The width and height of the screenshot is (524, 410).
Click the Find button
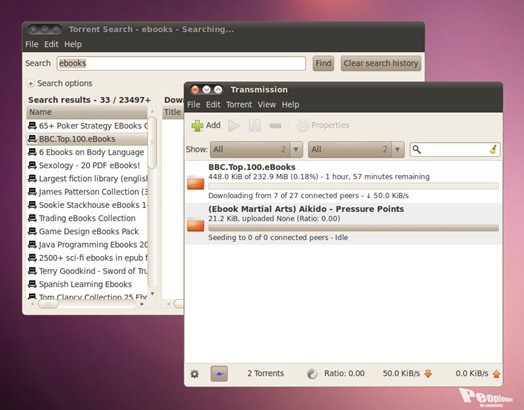323,63
